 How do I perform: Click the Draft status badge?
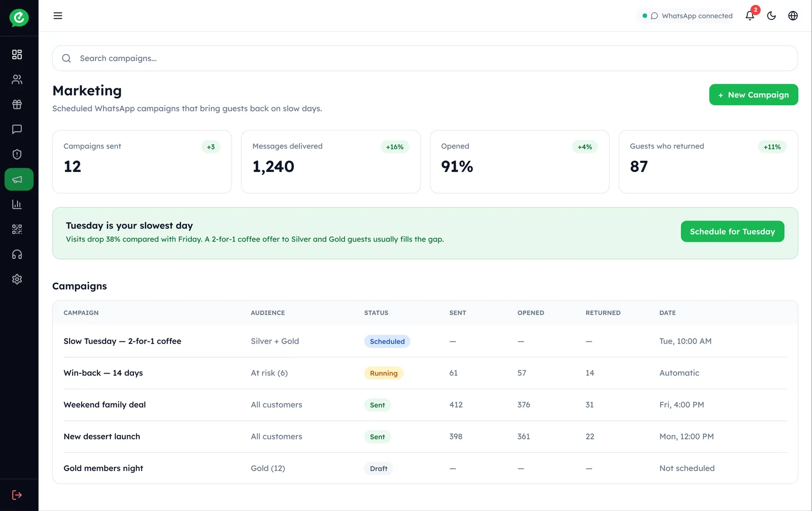pos(379,468)
